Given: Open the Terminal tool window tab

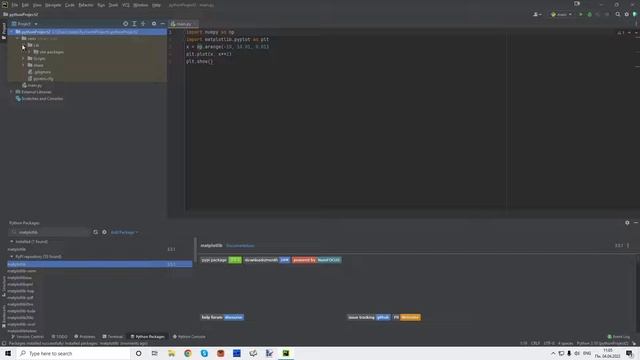Looking at the screenshot, I should pos(113,336).
